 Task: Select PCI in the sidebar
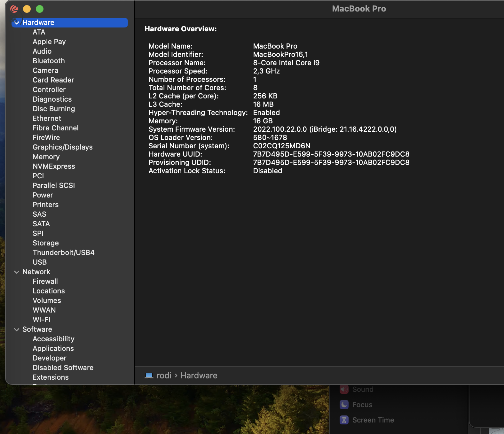38,176
